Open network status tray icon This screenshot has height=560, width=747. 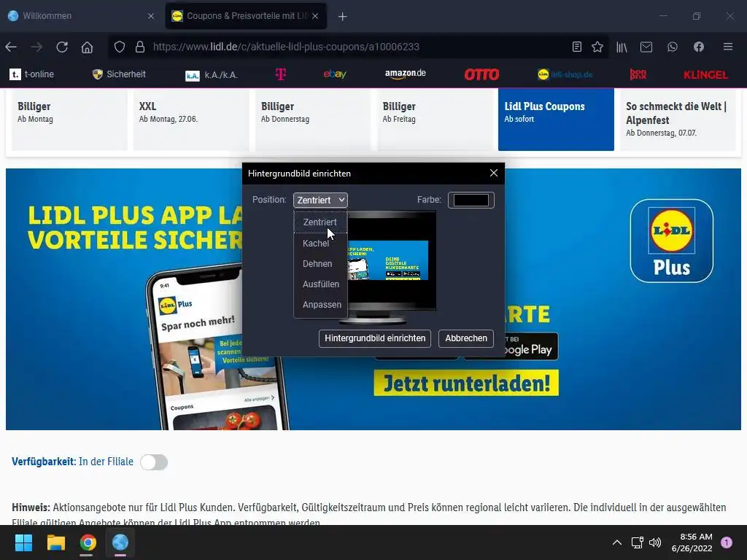[638, 542]
